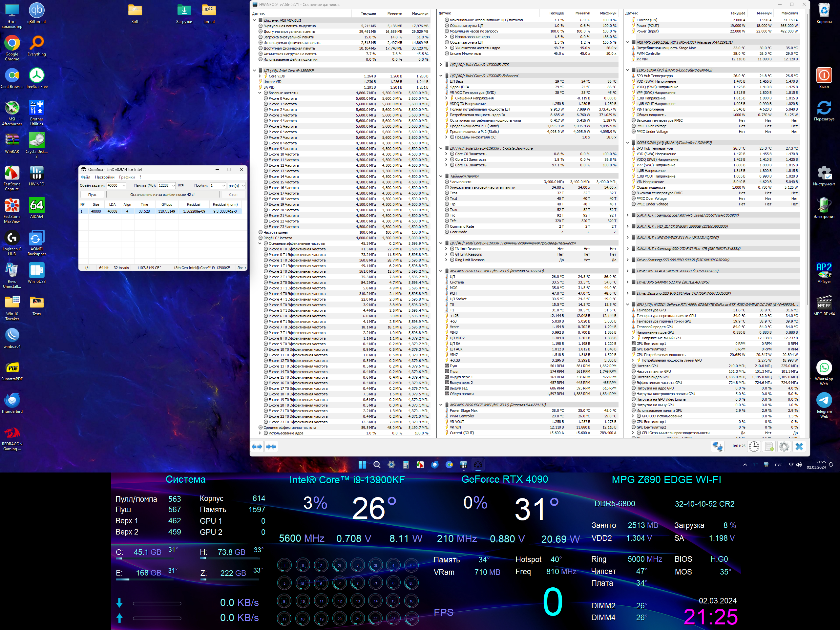The height and width of the screenshot is (630, 840).
Task: Click the expand columns arrows icon
Action: (257, 447)
